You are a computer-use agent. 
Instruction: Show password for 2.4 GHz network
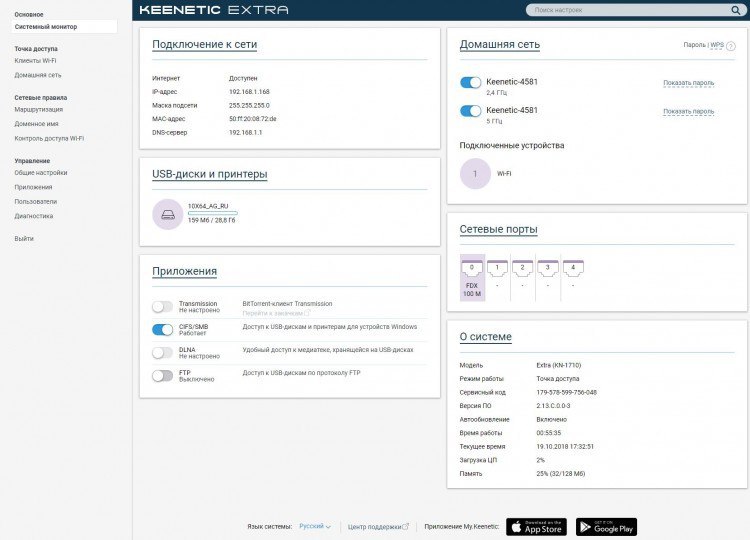(x=688, y=83)
